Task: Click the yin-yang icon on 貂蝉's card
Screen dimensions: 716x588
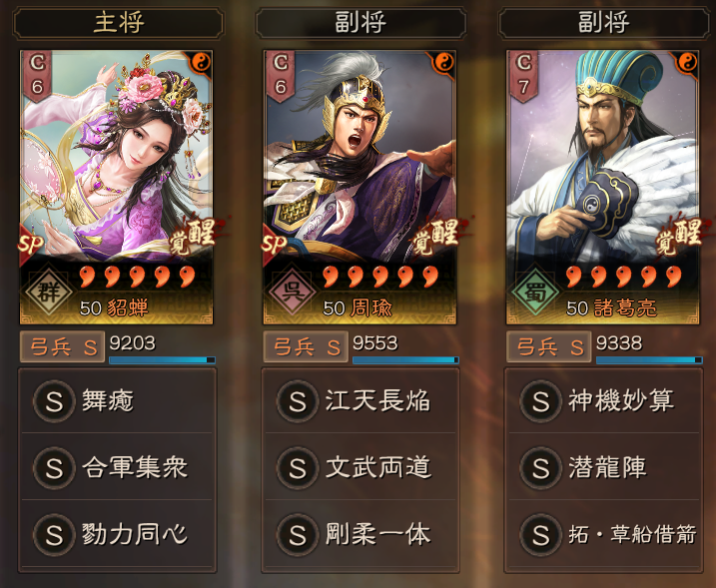Action: 200,63
